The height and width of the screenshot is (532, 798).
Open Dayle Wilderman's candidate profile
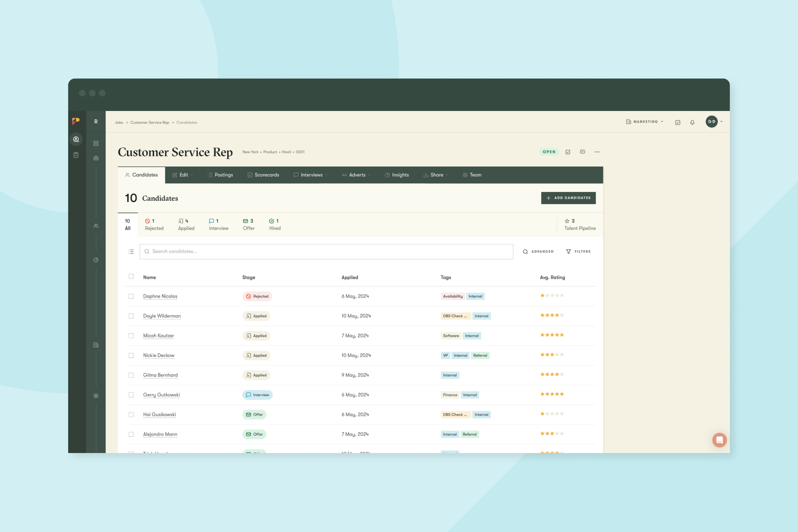pos(162,316)
